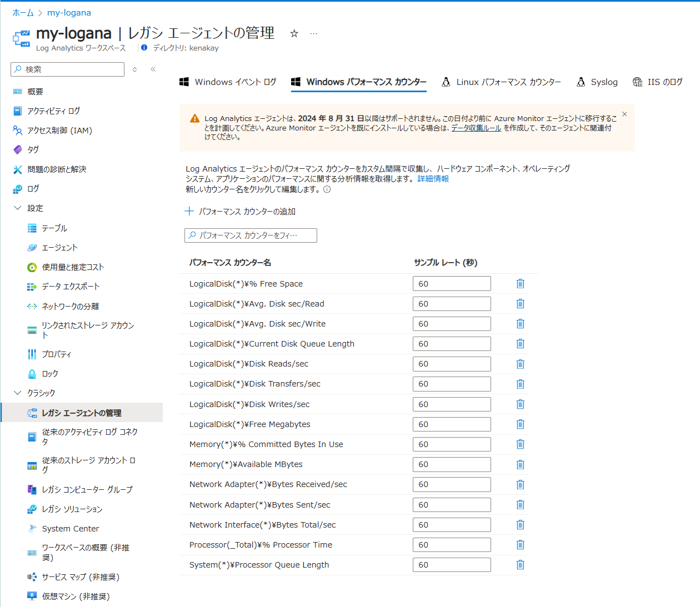Image resolution: width=700 pixels, height=607 pixels.
Task: Open the データ収集ルール link in warning
Action: 476,128
